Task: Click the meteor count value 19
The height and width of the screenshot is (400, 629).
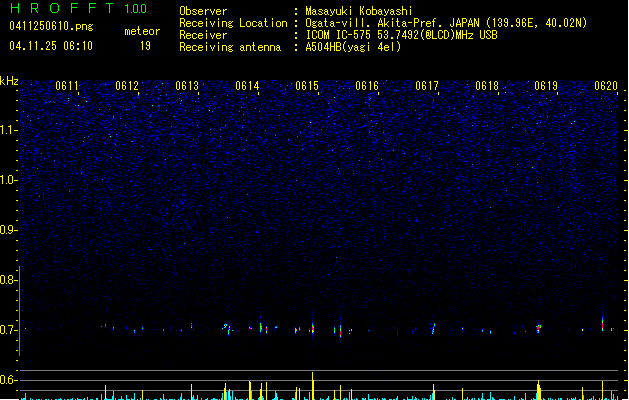Action: click(x=145, y=46)
